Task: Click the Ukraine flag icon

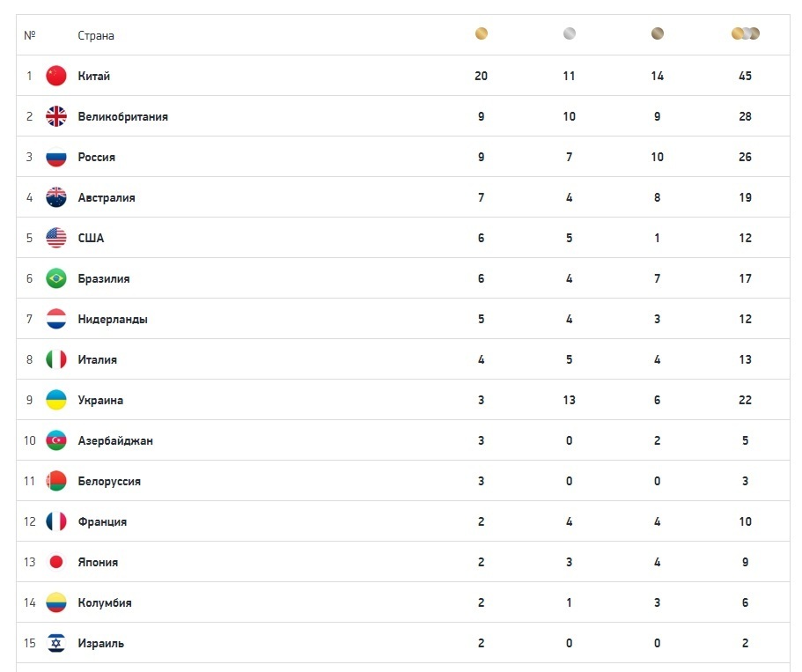Action: click(56, 400)
